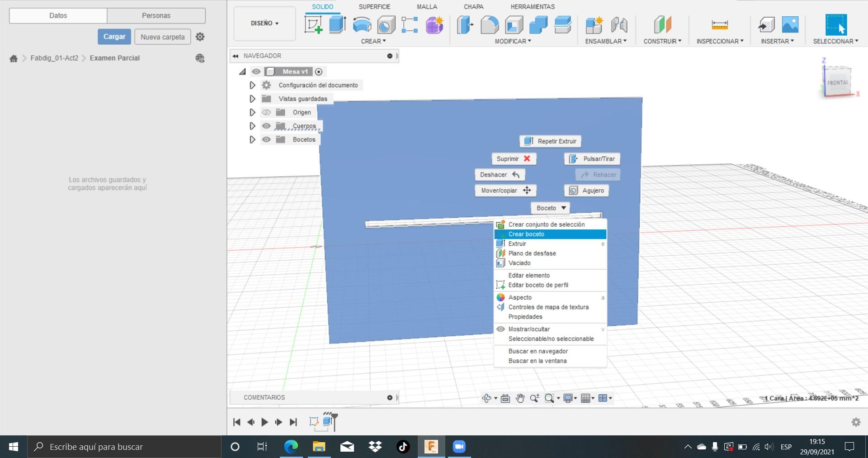Open Zoom from the taskbar
Viewport: 868px width, 458px height.
(459, 447)
